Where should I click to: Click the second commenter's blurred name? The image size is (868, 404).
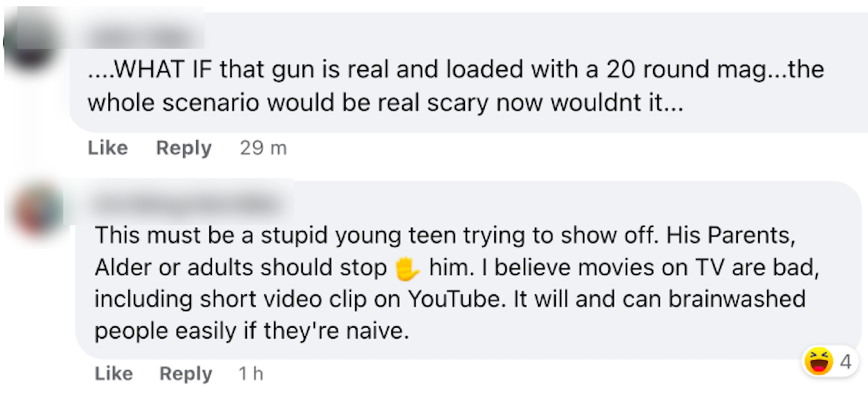coord(184,202)
